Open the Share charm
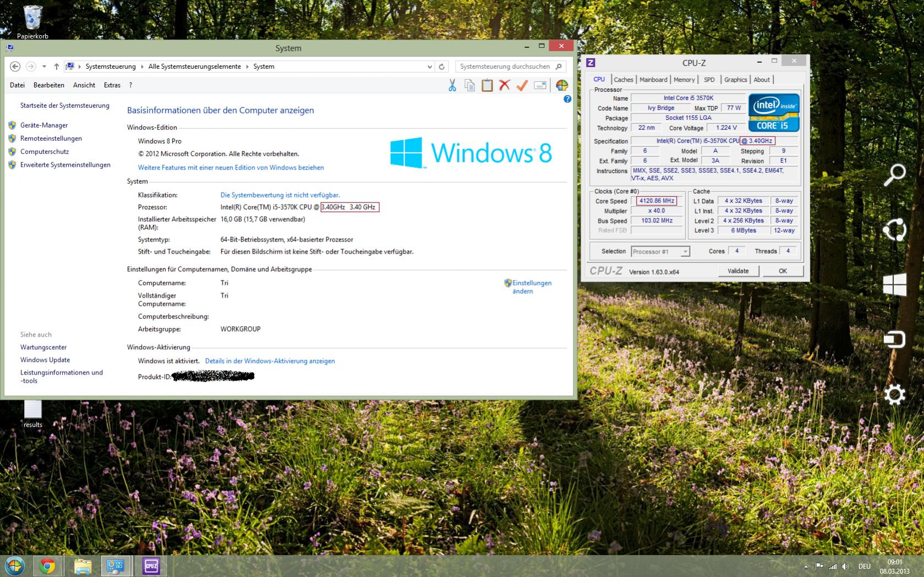 894,229
